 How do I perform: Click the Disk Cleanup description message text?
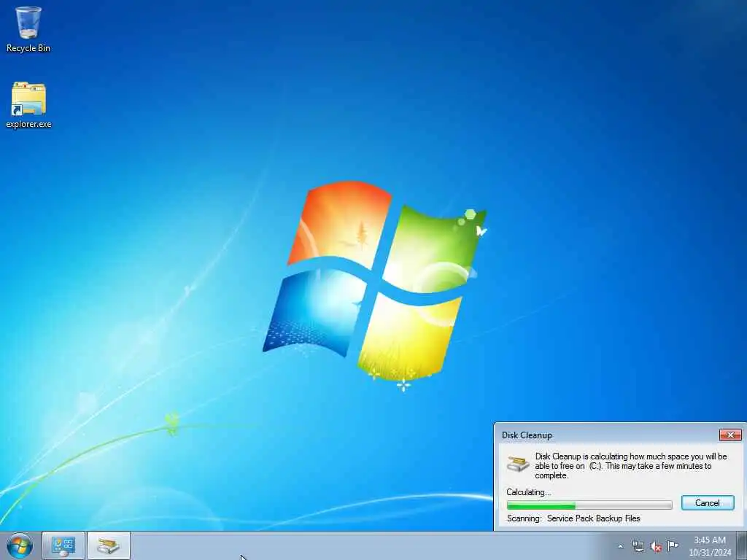tap(631, 466)
